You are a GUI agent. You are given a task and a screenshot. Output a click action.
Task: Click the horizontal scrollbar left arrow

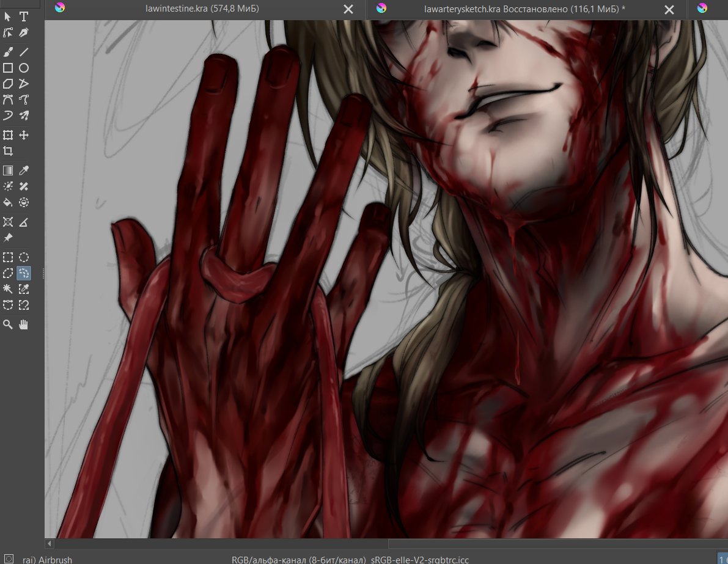(50, 544)
